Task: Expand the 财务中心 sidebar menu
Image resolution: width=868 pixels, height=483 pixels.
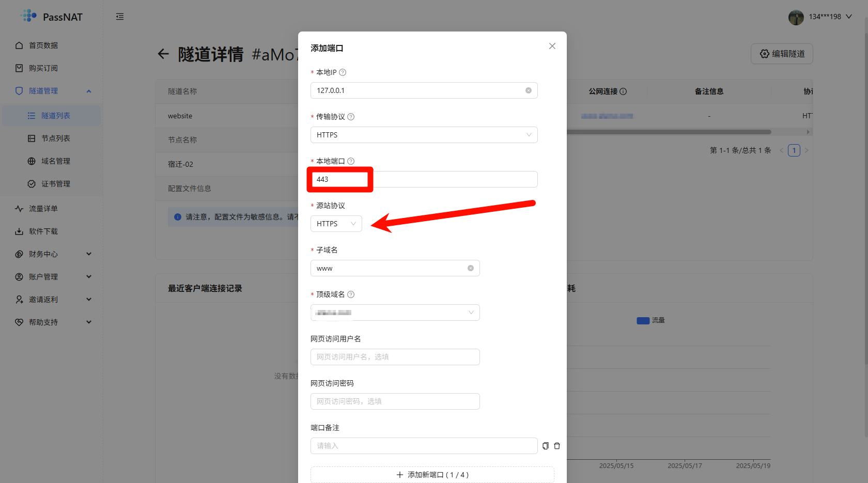Action: (52, 254)
